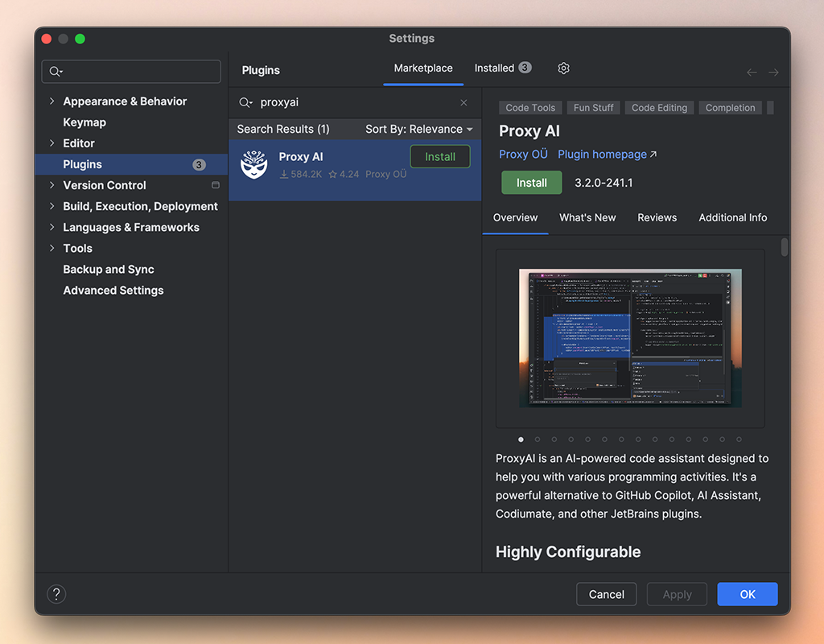Select the second screenshot carousel dot
The width and height of the screenshot is (824, 644).
click(538, 440)
